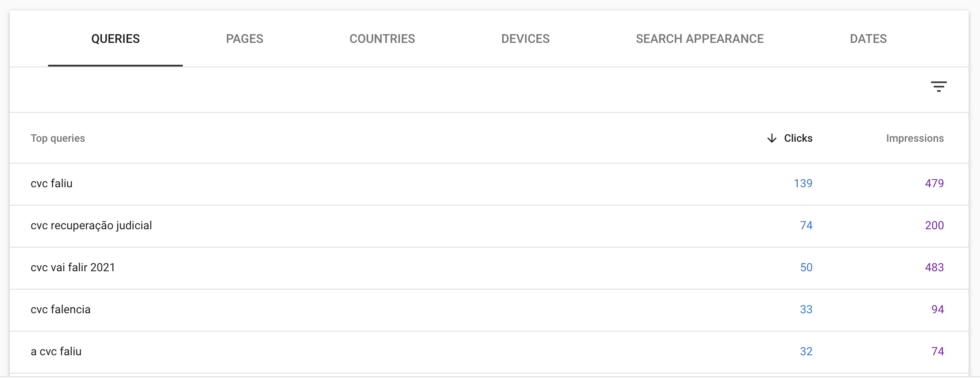Sort the table by Clicks column

(x=798, y=138)
